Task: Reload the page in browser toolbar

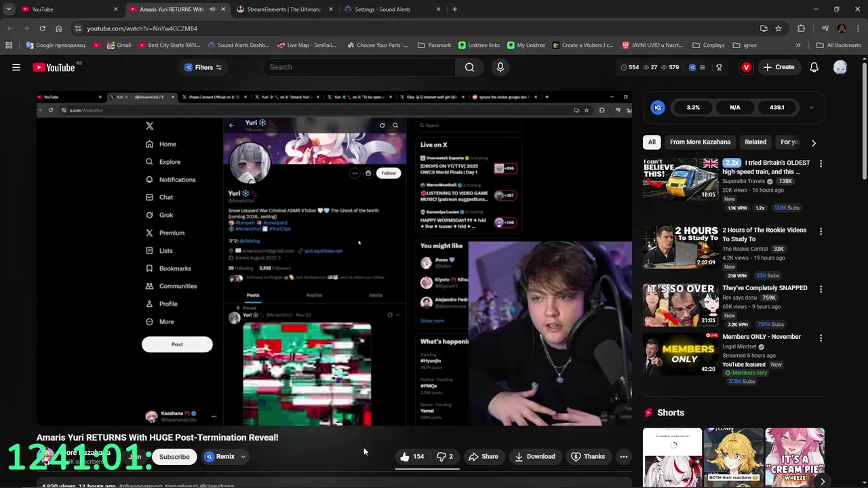Action: [x=42, y=28]
